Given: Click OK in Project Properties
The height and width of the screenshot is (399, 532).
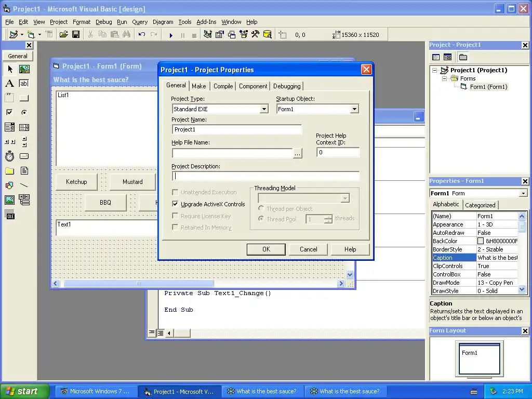Looking at the screenshot, I should coord(267,249).
